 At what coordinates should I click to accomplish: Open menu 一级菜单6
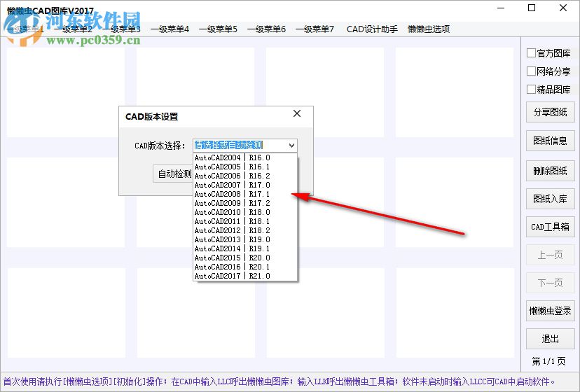pyautogui.click(x=267, y=29)
